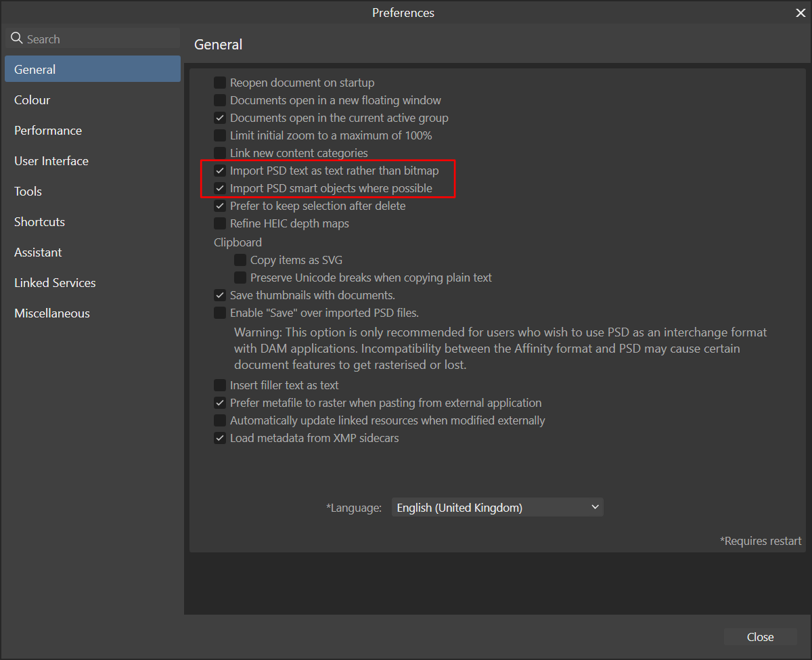Enable "Documents open in a new floating window"
Image resolution: width=812 pixels, height=660 pixels.
coord(220,100)
